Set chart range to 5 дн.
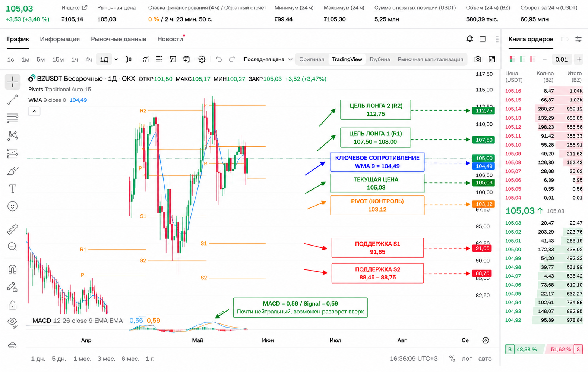Image resolution: width=588 pixels, height=372 pixels. [x=59, y=359]
